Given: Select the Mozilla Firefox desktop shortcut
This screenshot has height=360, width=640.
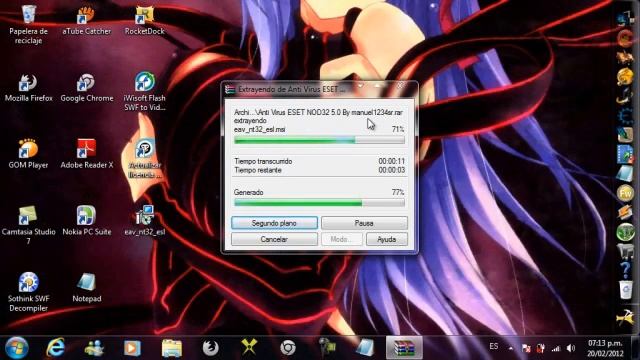Looking at the screenshot, I should pyautogui.click(x=28, y=88).
